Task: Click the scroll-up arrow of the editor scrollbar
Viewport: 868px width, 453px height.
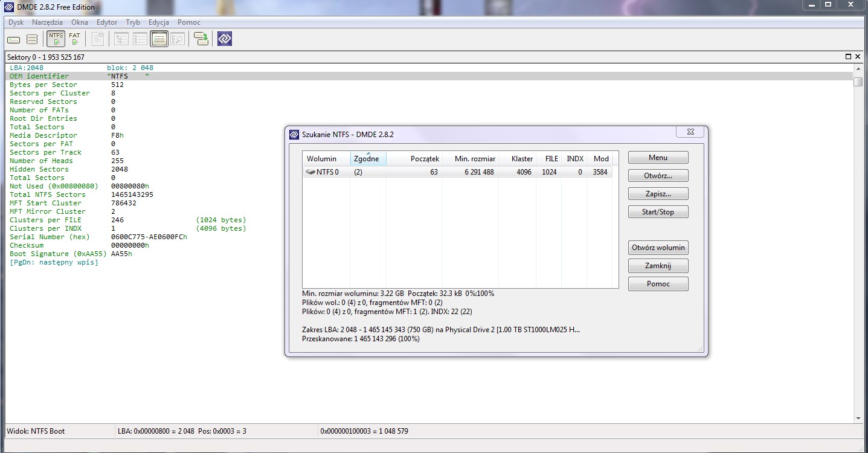Action: (858, 68)
